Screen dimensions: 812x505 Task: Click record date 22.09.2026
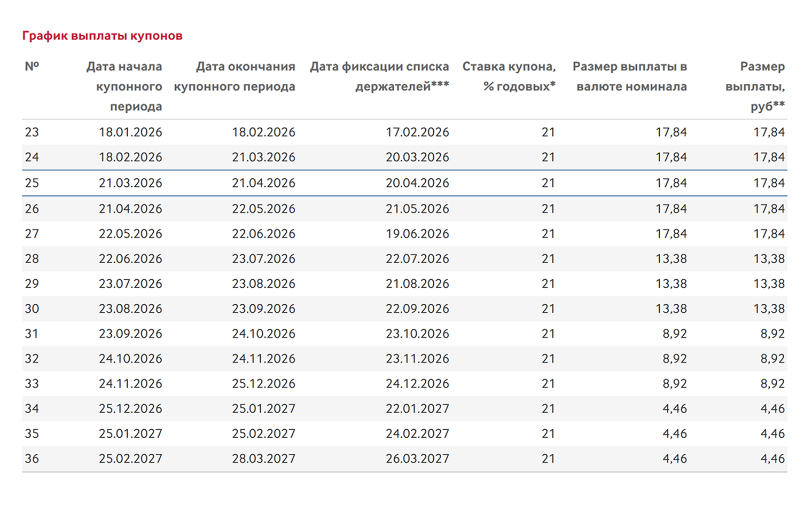417,309
